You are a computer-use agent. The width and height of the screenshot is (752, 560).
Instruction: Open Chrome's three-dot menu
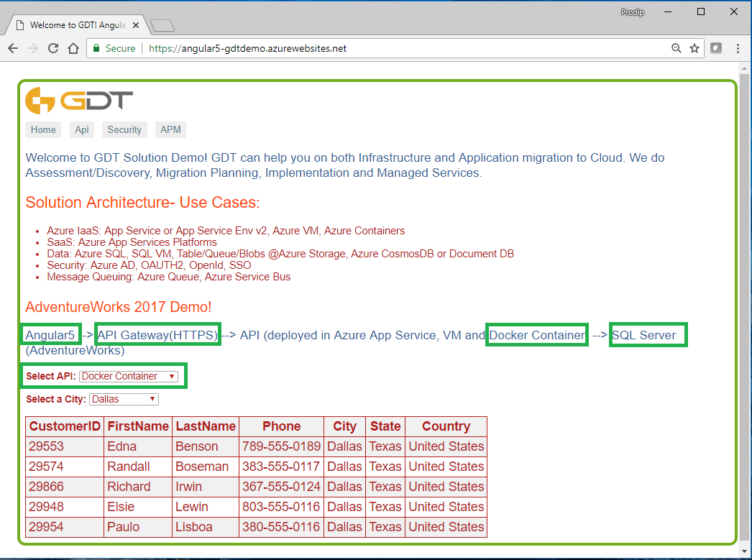point(738,48)
